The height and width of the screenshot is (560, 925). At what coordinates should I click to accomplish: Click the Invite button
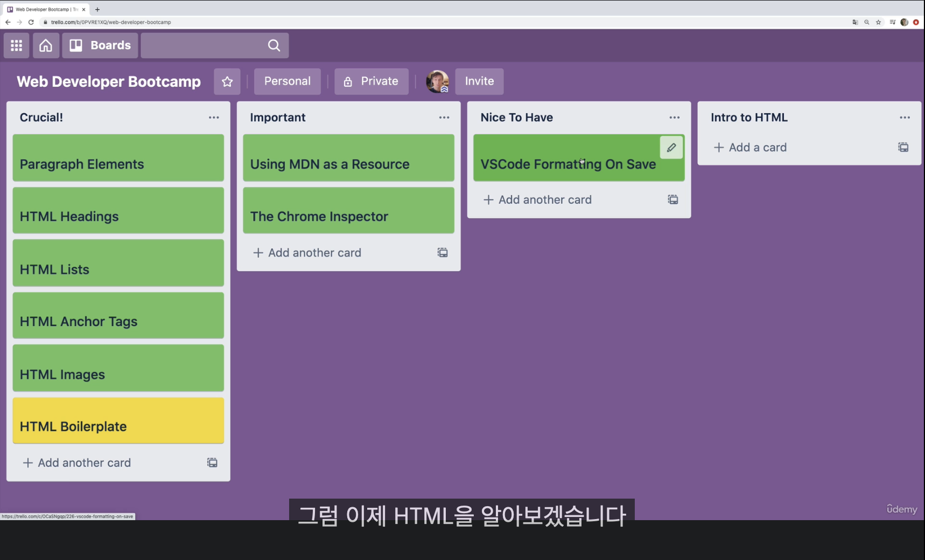pyautogui.click(x=479, y=81)
